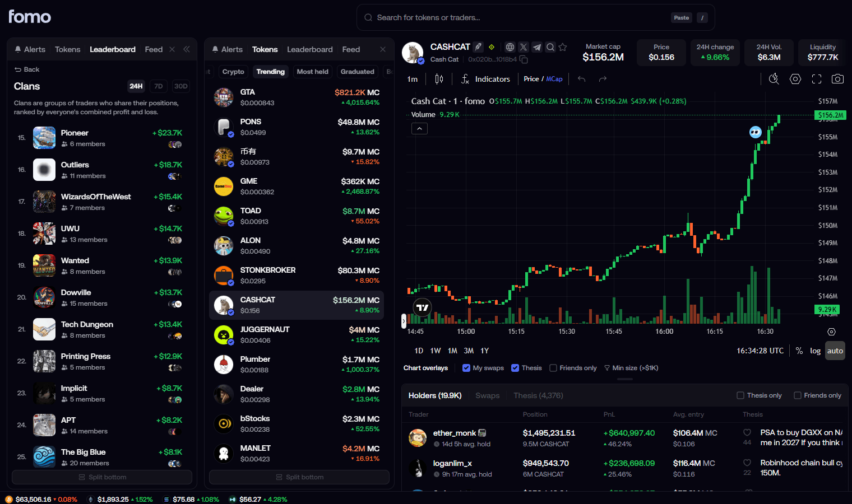Click Paste in the search bar
This screenshot has height=504, width=852.
coord(682,18)
